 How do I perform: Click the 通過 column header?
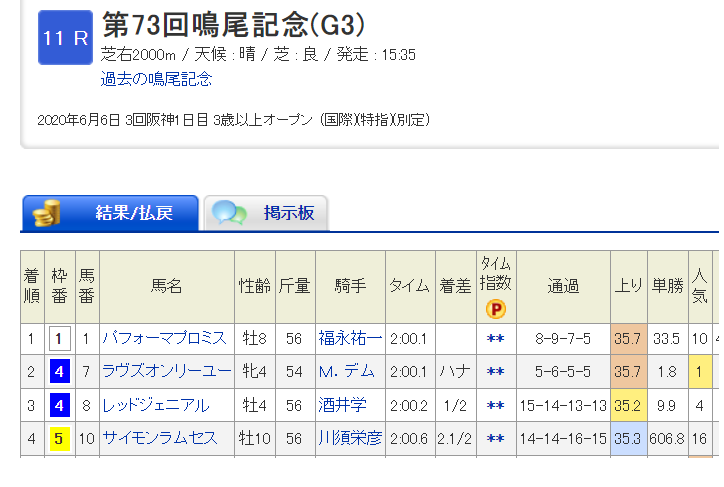(x=563, y=286)
